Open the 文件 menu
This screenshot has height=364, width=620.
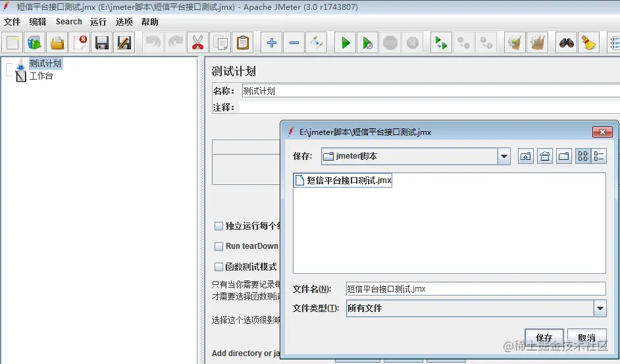click(x=13, y=22)
